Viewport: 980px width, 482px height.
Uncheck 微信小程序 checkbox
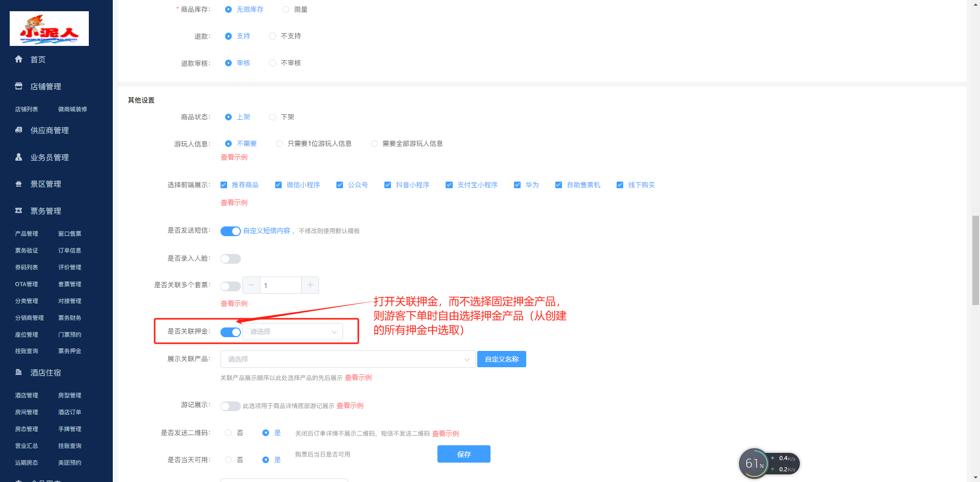[x=278, y=185]
